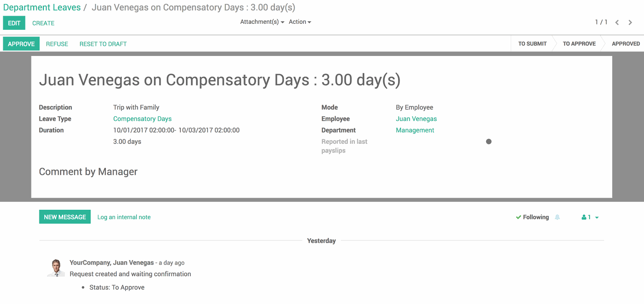This screenshot has width=644, height=304.
Task: Open Department Leaves breadcrumb link
Action: [x=42, y=7]
